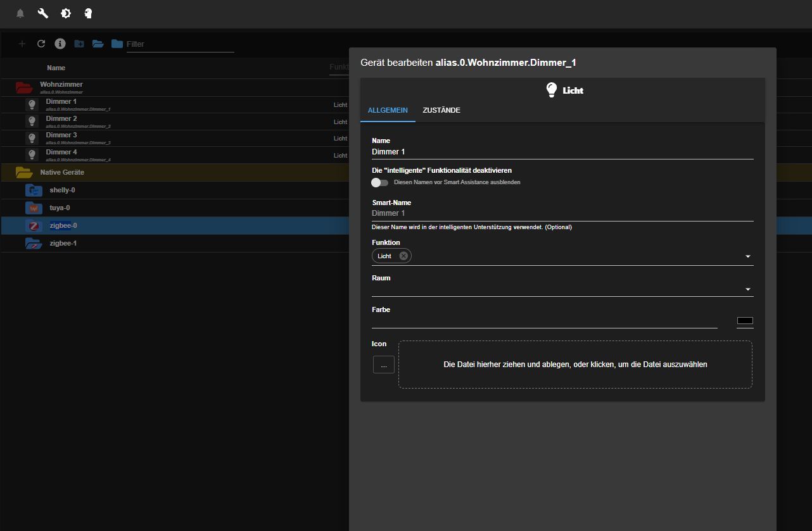Switch to the Zustände tab
The width and height of the screenshot is (812, 531).
click(x=441, y=110)
